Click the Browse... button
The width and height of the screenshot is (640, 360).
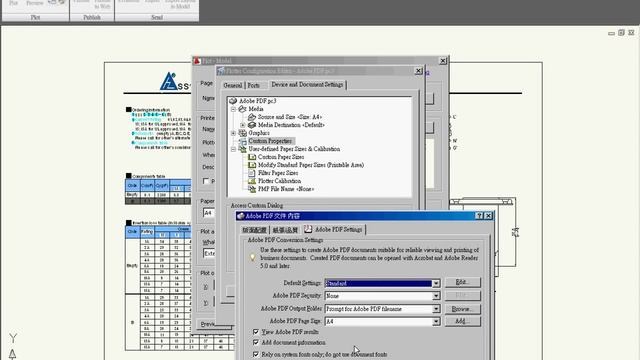462,309
